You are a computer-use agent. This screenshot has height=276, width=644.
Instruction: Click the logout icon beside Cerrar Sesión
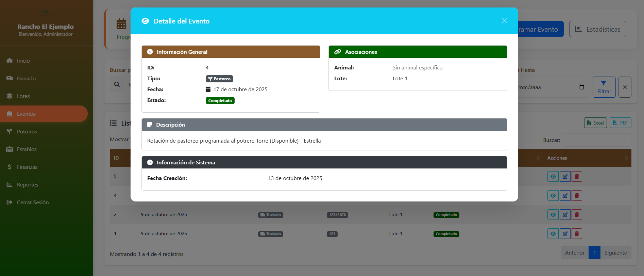tap(10, 202)
